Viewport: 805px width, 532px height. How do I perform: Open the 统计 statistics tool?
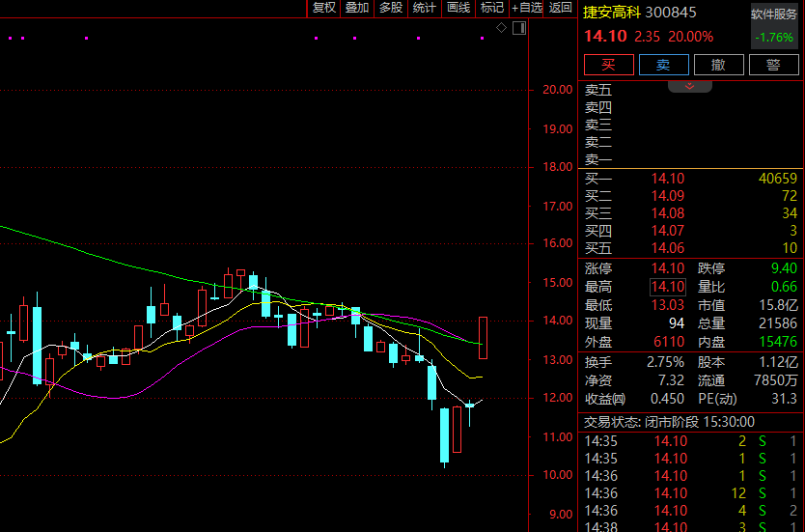click(425, 8)
